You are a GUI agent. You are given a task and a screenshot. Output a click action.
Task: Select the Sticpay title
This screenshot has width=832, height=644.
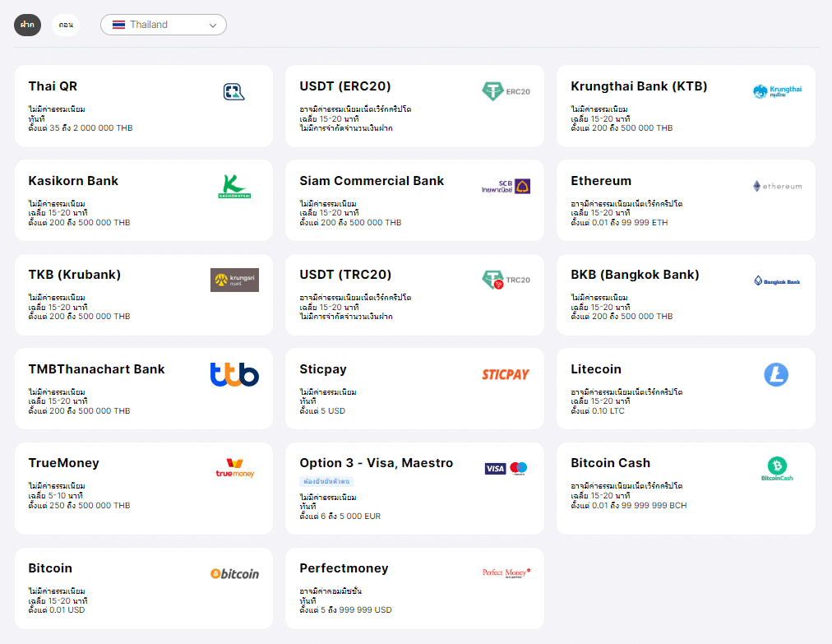point(323,369)
